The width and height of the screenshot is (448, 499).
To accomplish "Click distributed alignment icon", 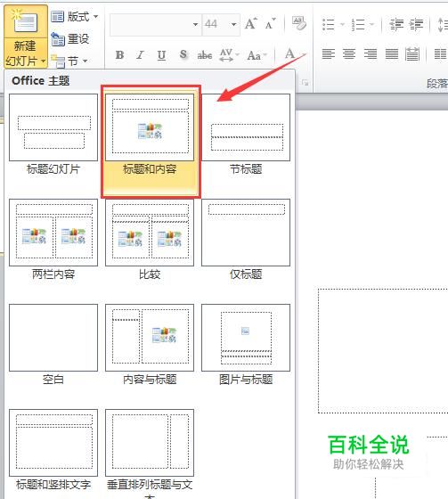I will coord(412,54).
